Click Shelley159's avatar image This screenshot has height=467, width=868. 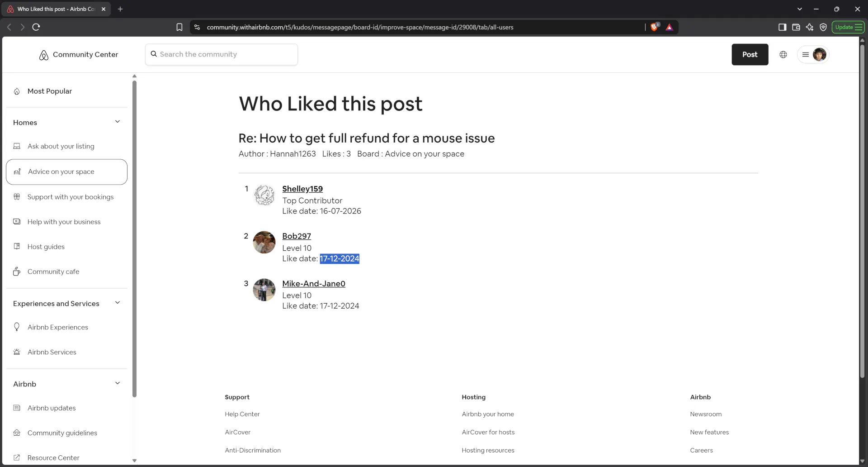pyautogui.click(x=264, y=195)
